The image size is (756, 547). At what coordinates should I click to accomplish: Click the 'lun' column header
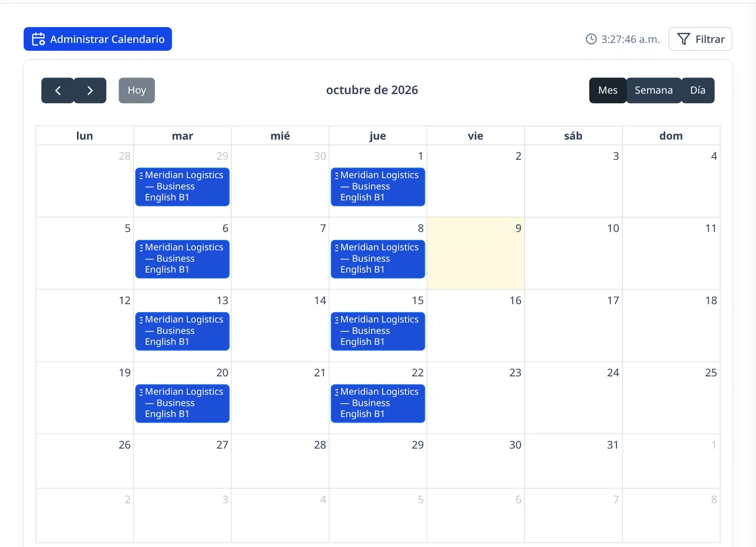pos(85,136)
